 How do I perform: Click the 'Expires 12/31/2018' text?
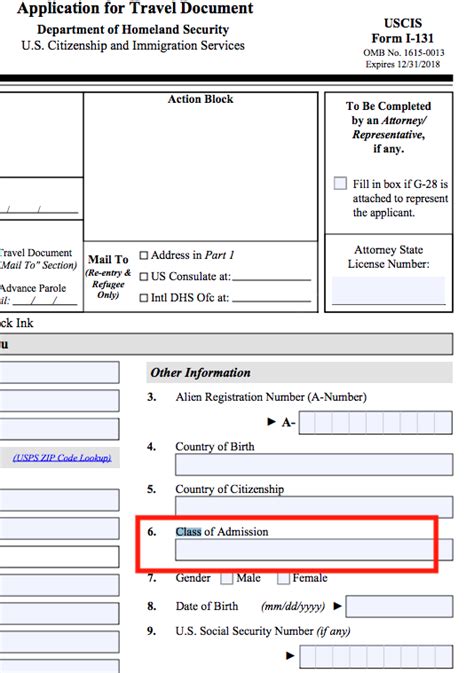pyautogui.click(x=403, y=64)
